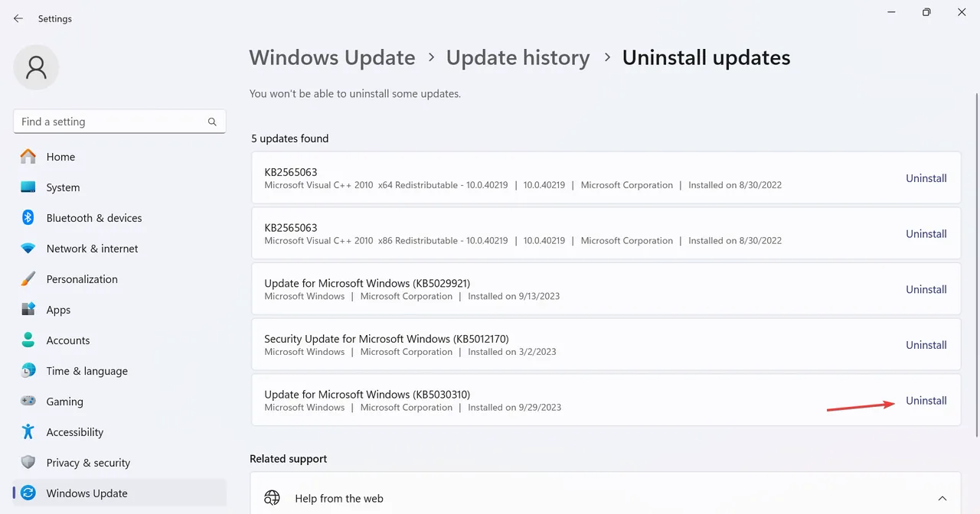Collapse the Help from the web section
The image size is (980, 514).
[942, 499]
